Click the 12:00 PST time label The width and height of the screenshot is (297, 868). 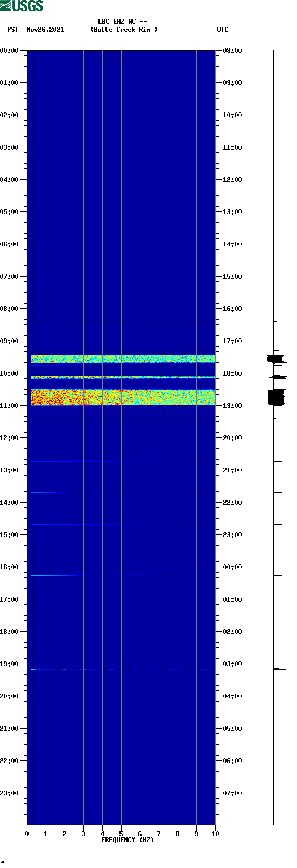click(x=9, y=438)
